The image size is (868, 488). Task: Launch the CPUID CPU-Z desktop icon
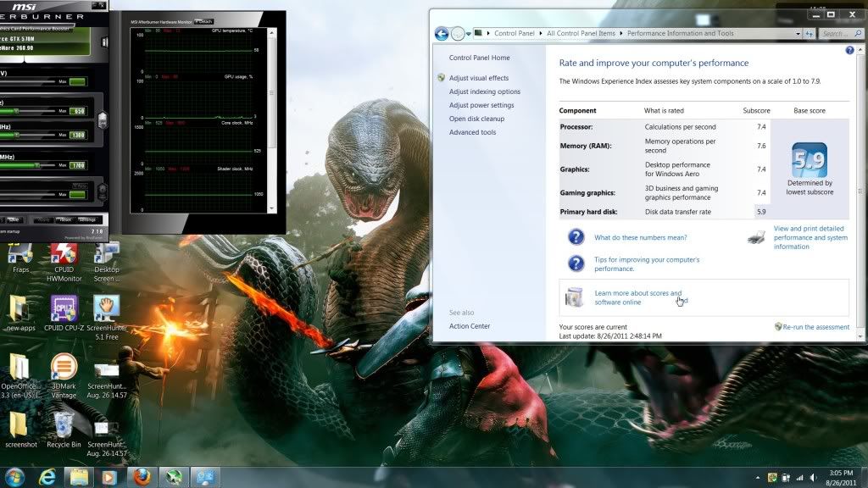pyautogui.click(x=64, y=313)
